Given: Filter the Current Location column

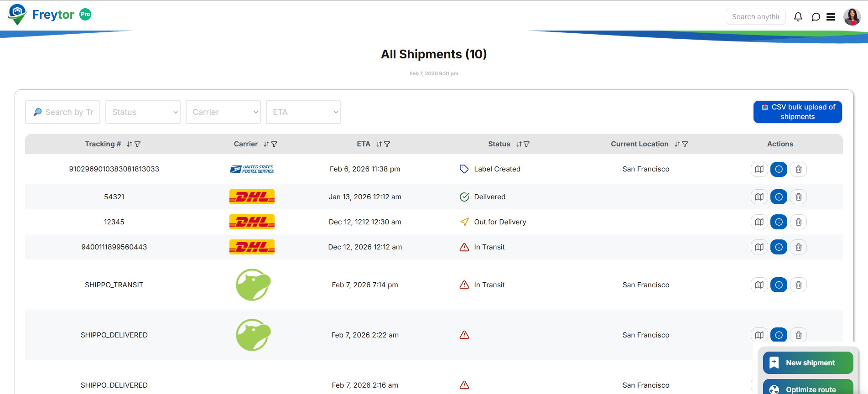Looking at the screenshot, I should click(685, 144).
